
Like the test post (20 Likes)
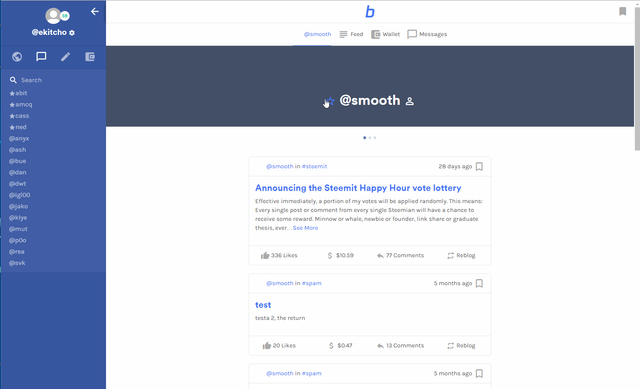point(279,346)
